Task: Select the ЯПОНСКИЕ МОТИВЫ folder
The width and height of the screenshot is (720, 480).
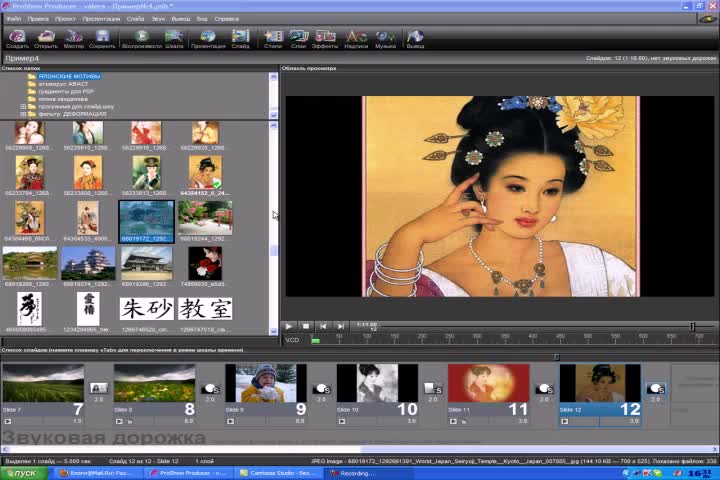Action: (x=69, y=76)
